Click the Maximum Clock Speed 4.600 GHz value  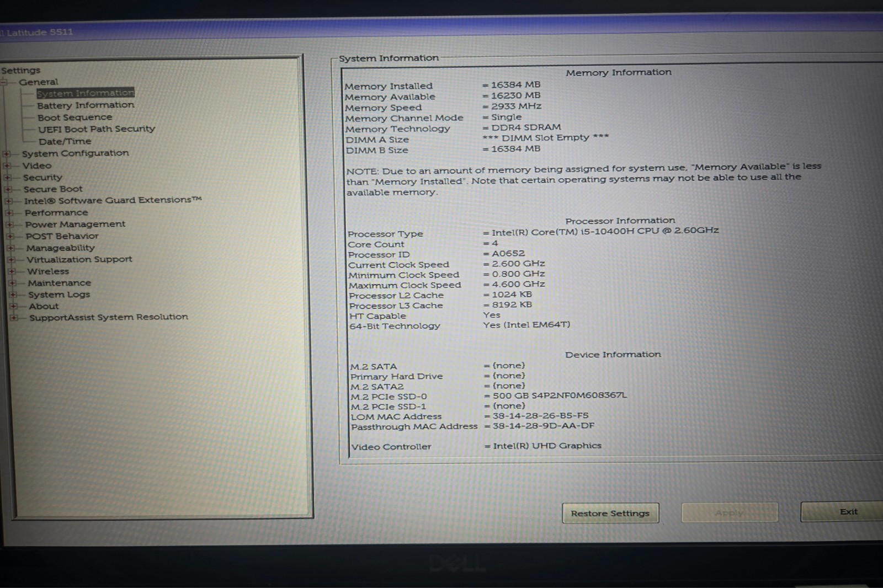518,284
